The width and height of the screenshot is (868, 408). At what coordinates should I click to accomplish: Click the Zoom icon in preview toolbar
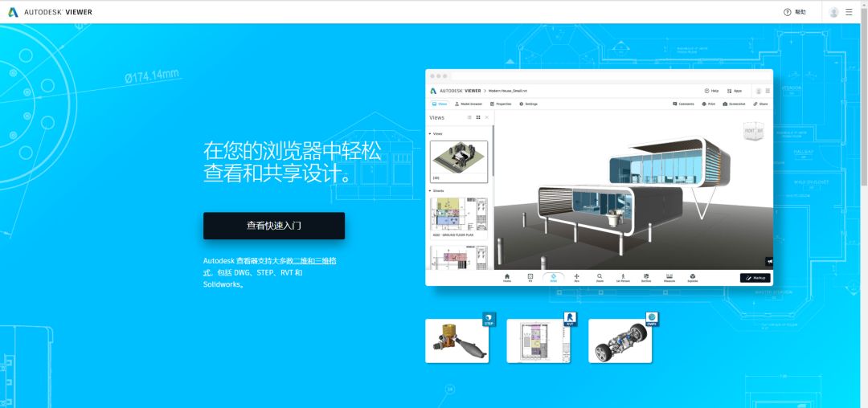pos(600,278)
